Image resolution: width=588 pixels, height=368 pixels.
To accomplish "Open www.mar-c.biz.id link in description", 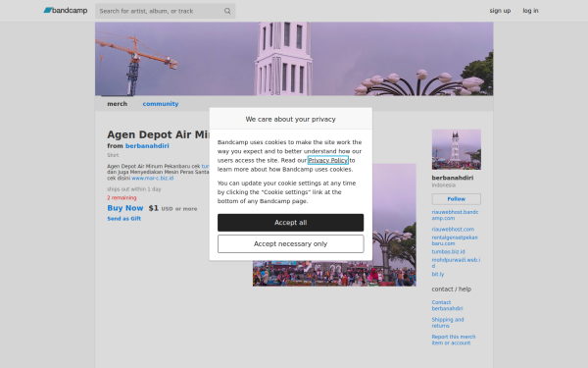I will pos(152,178).
